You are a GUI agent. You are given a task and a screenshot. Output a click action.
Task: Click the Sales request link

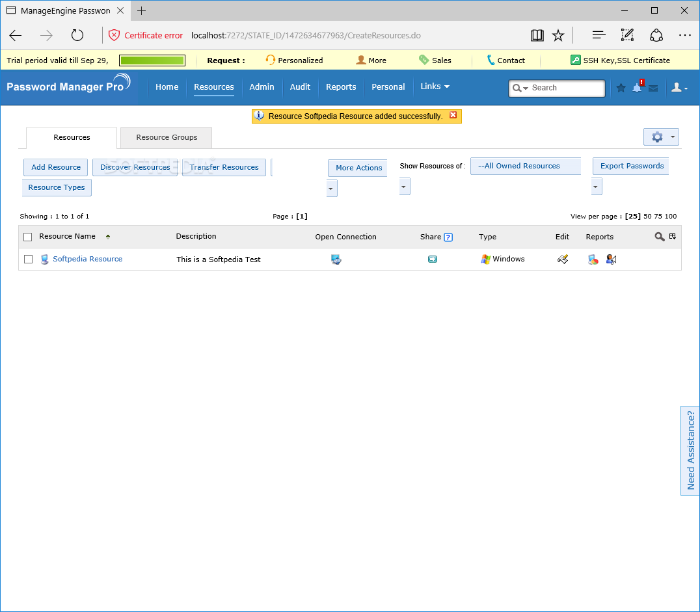coord(435,60)
